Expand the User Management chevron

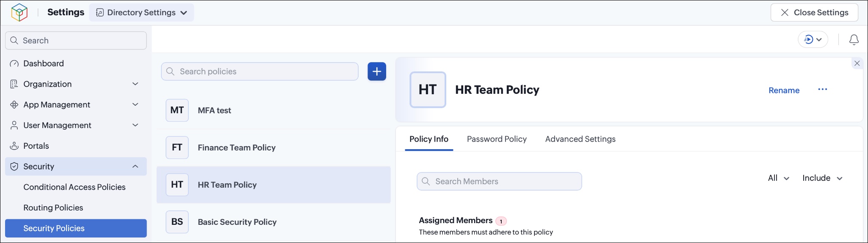click(135, 125)
